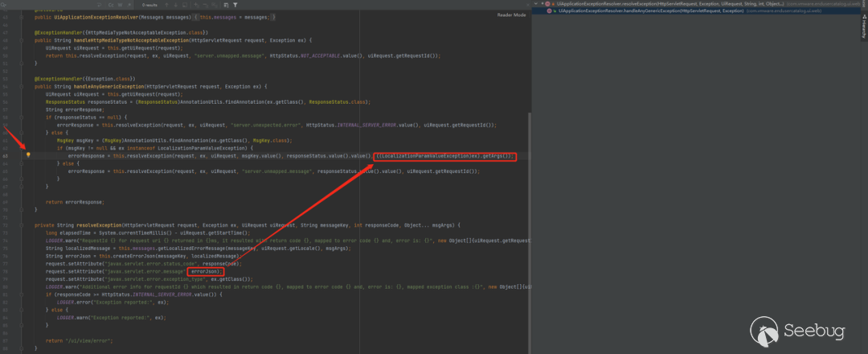Image resolution: width=868 pixels, height=354 pixels.
Task: Fold the resolveException method at its gutter marker
Action: (x=22, y=224)
